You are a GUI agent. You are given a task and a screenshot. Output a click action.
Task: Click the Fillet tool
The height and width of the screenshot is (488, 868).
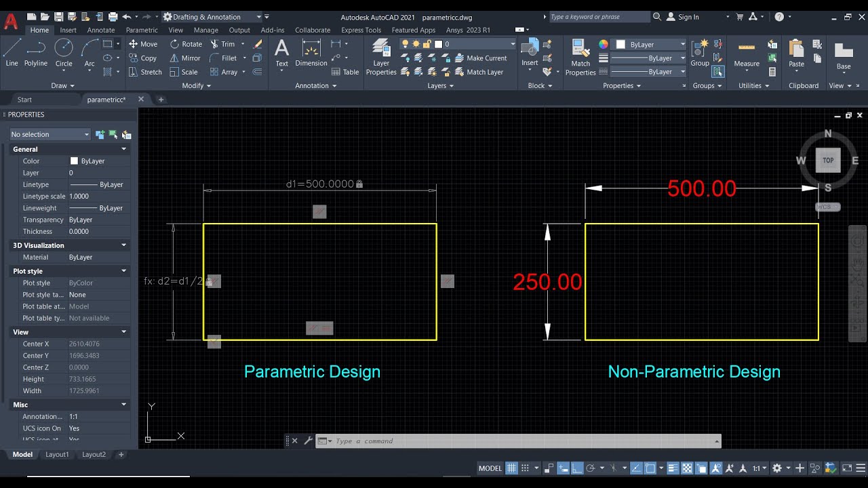pyautogui.click(x=224, y=58)
